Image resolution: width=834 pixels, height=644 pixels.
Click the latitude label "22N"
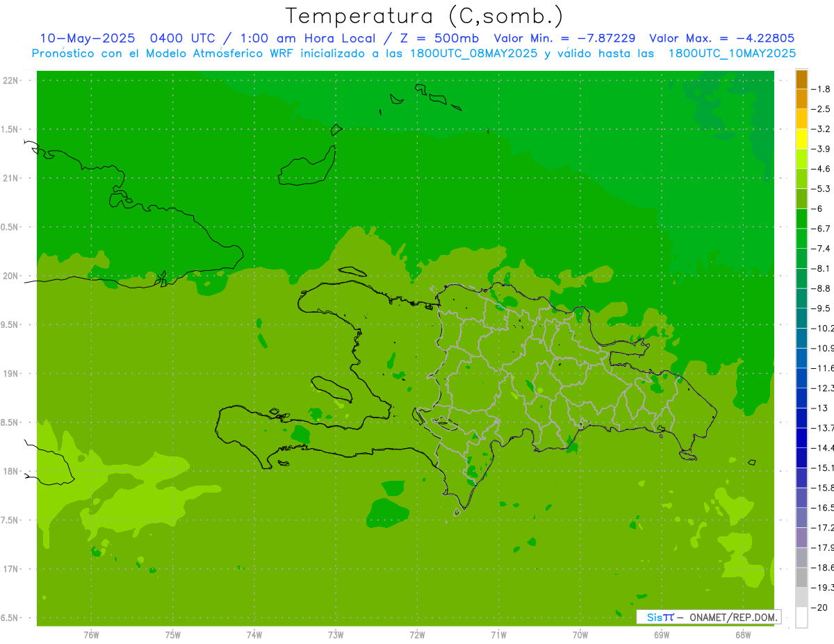pyautogui.click(x=12, y=81)
